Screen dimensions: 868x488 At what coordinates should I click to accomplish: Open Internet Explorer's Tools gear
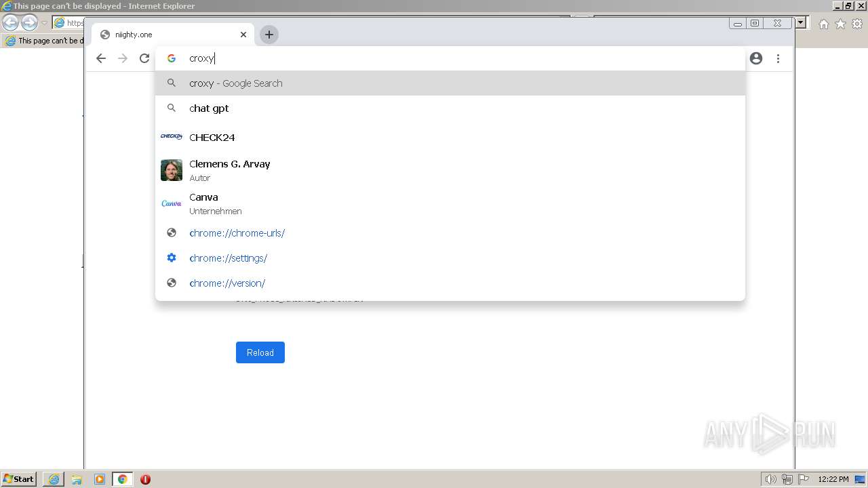coord(857,24)
